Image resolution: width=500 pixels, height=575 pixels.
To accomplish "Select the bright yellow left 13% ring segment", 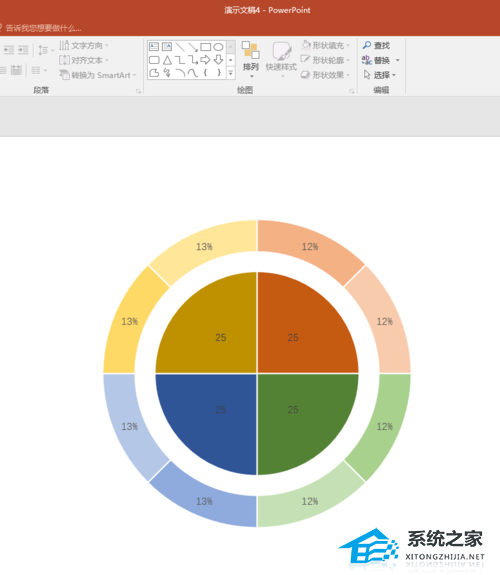I will 129,322.
